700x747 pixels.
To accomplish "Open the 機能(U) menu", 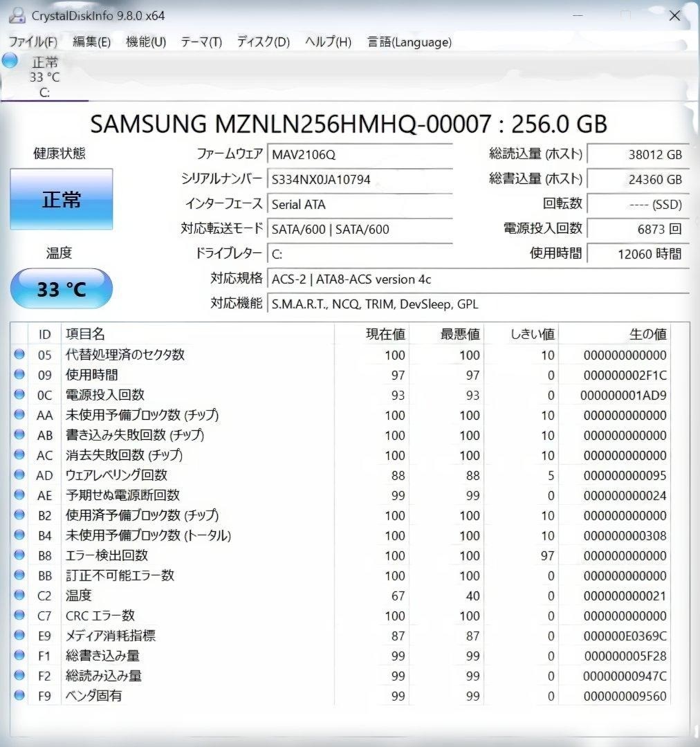I will [146, 42].
